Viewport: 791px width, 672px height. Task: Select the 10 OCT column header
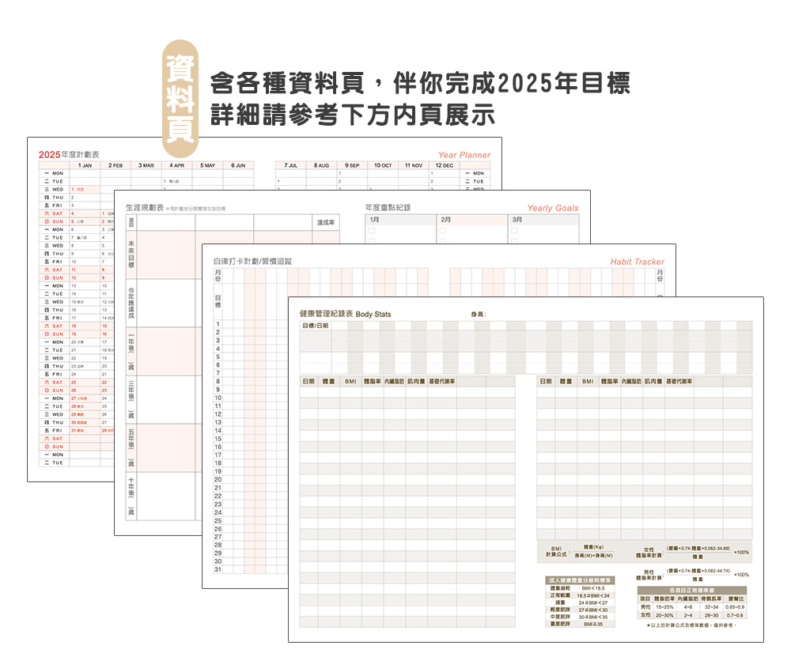(x=383, y=165)
